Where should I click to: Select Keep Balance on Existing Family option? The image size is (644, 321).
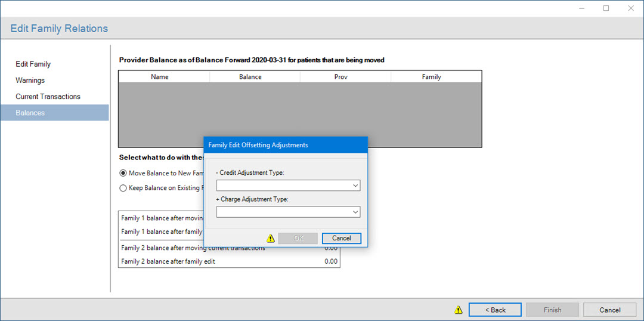(x=123, y=188)
